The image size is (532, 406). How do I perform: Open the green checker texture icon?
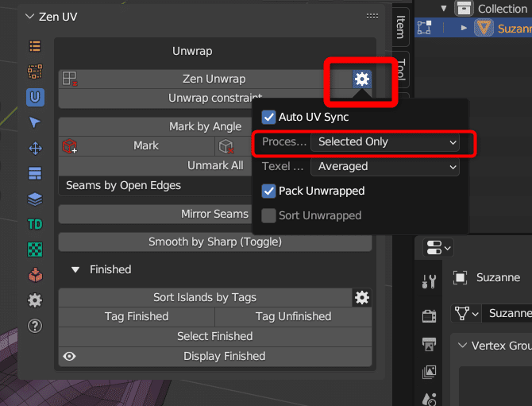tap(35, 249)
